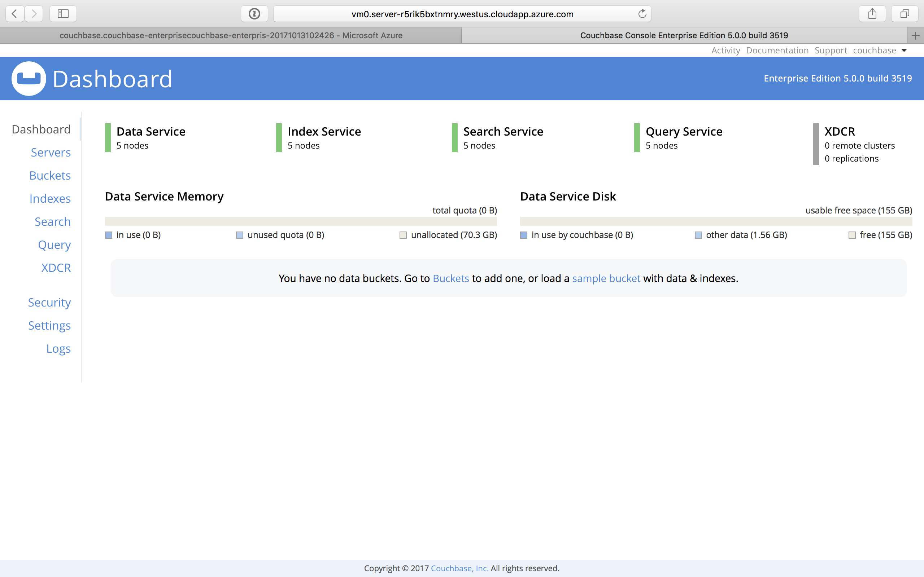Toggle the 'in use' memory checkbox
This screenshot has height=577, width=924.
coord(108,235)
